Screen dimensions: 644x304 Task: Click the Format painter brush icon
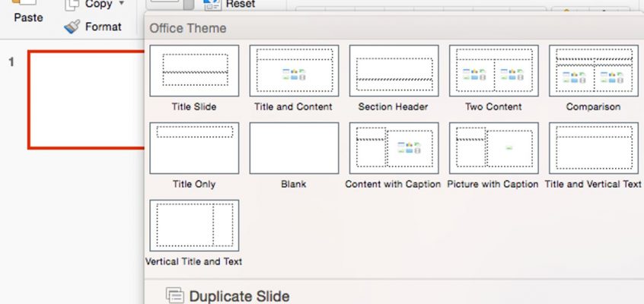tap(72, 27)
